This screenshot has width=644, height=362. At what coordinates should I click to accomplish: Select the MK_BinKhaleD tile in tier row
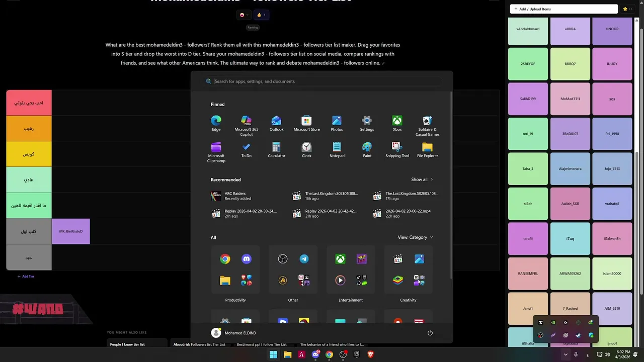pos(71,231)
